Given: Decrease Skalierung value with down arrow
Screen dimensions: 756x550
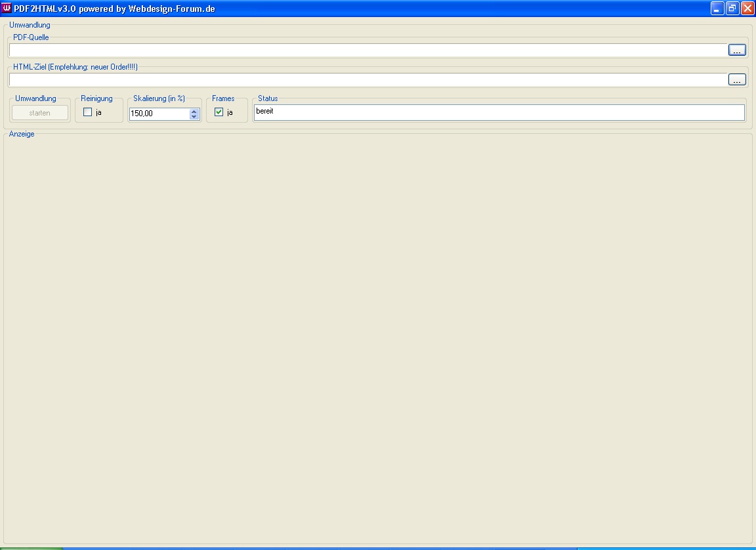Looking at the screenshot, I should coord(194,117).
